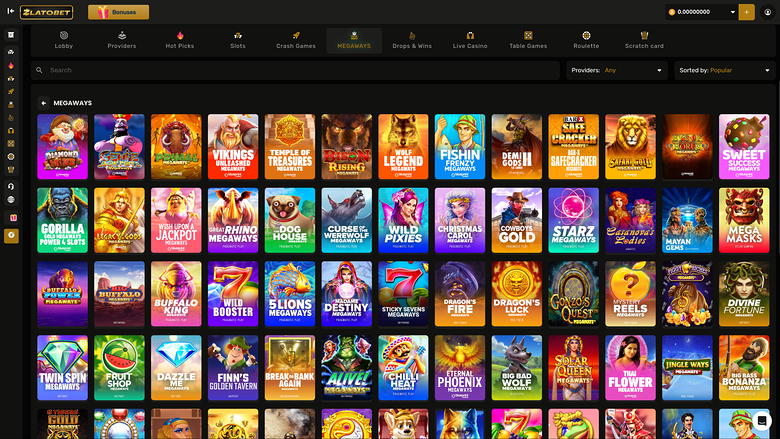Click the sidebar flame Hot Picks icon
The image size is (780, 439).
tap(11, 65)
